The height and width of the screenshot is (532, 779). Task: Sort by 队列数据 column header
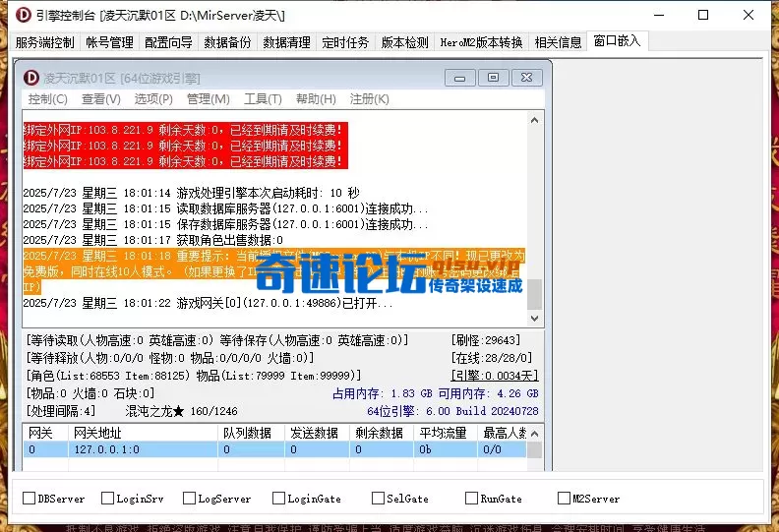pyautogui.click(x=252, y=433)
